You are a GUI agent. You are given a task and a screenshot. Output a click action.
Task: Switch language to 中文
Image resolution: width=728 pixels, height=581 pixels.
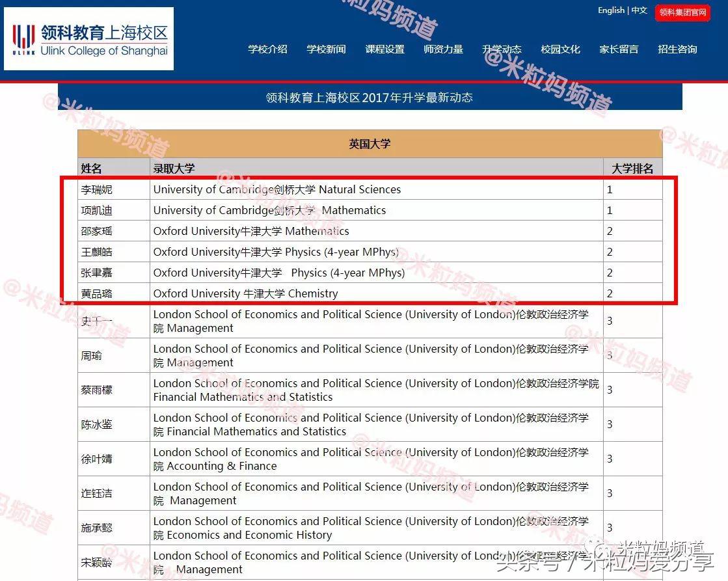click(x=638, y=10)
